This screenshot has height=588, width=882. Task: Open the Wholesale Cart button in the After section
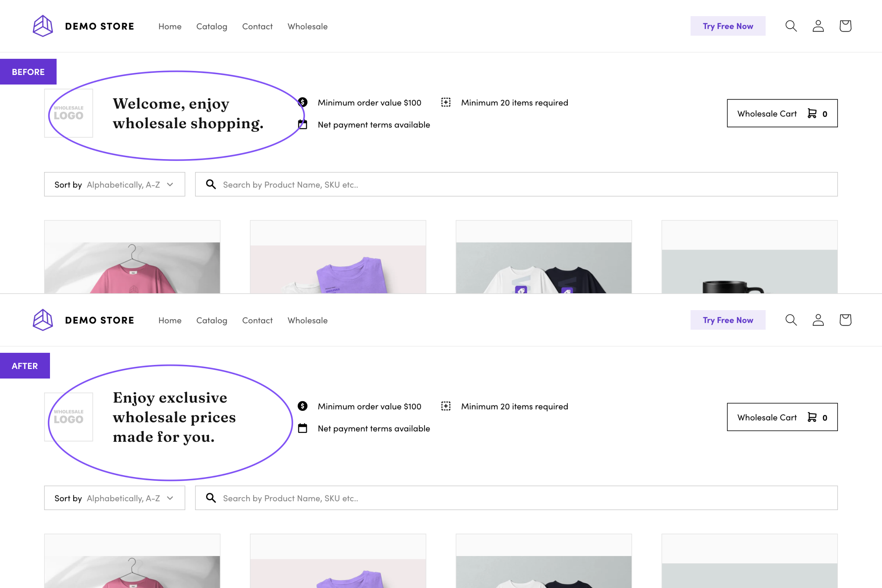click(782, 417)
